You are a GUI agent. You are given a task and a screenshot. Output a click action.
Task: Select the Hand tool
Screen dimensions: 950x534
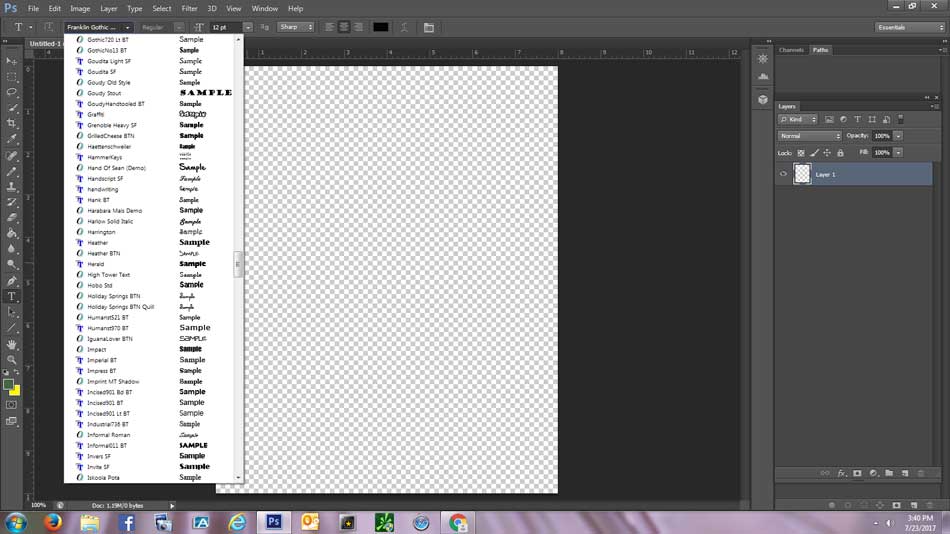tap(12, 344)
